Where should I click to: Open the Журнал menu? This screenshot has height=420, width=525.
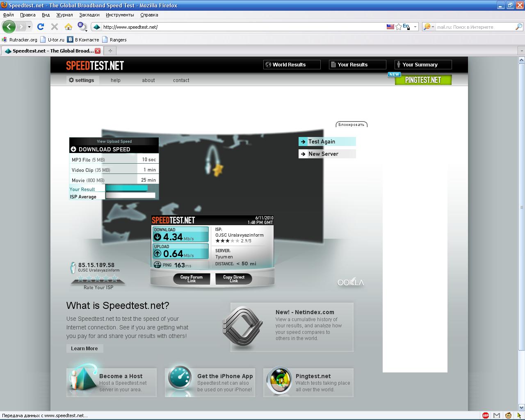pos(64,15)
